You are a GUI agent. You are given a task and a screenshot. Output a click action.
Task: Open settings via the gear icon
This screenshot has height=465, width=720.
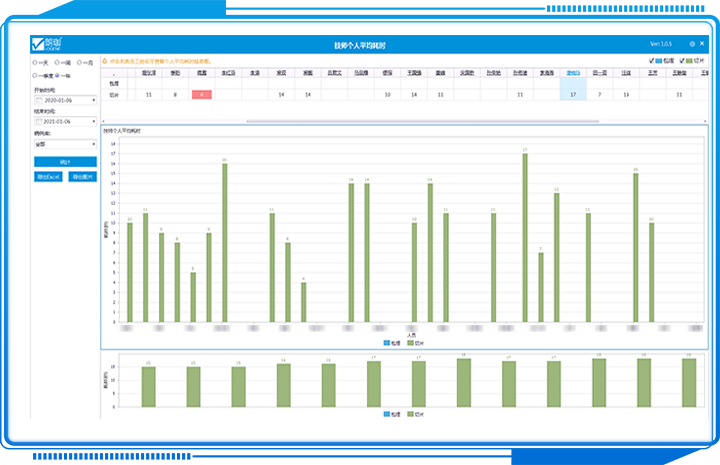pos(692,45)
